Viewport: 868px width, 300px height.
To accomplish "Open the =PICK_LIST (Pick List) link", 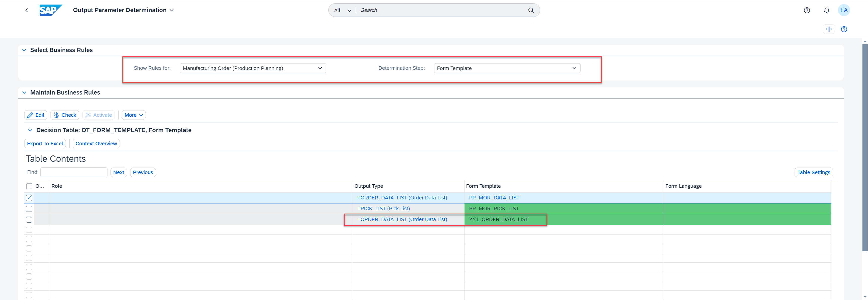I will (x=384, y=209).
